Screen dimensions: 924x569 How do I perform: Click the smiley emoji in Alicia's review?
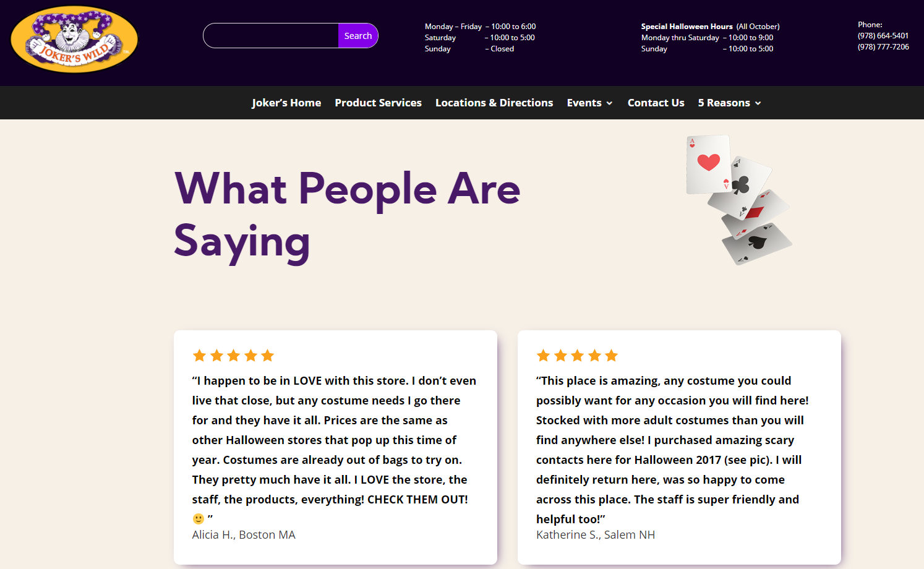click(x=199, y=518)
